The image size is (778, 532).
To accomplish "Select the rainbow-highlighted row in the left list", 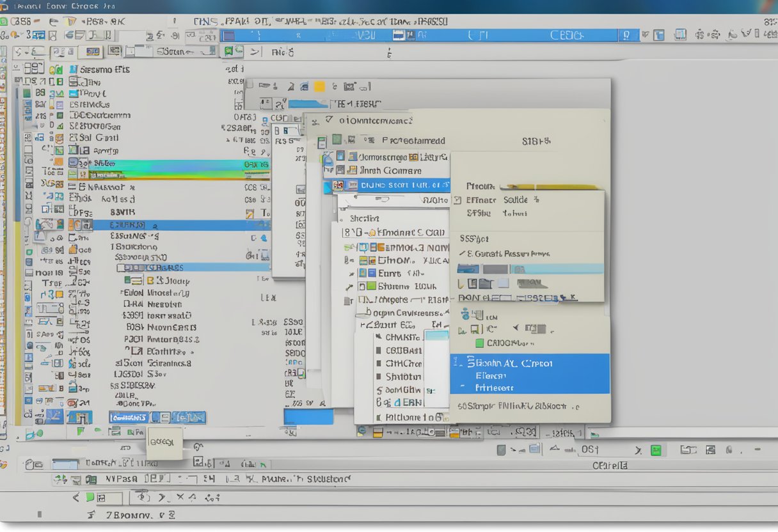I will (x=179, y=169).
